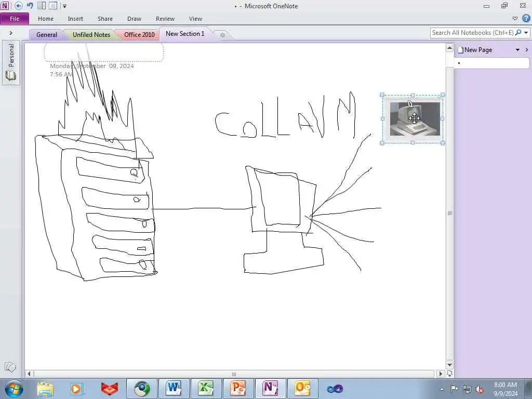The image size is (532, 399).
Task: Open the search scope dropdown arrow
Action: 526,33
